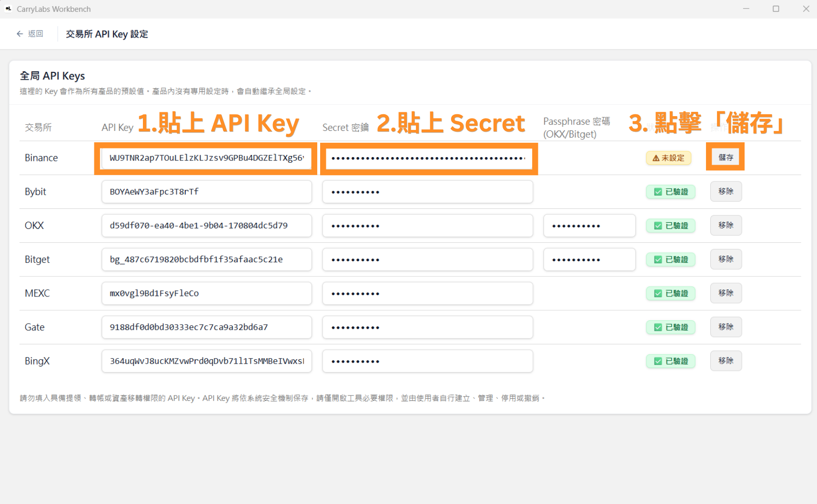
Task: Focus the BingX API Key field
Action: (206, 361)
